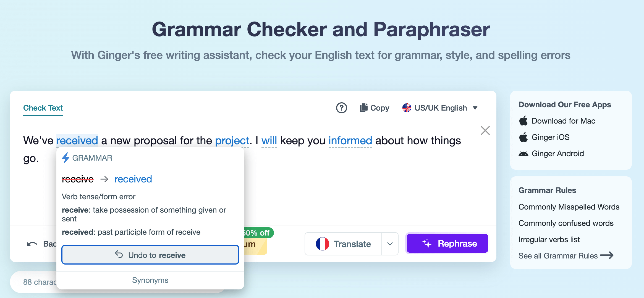Open the Irregular verbs list link
The image size is (644, 298).
tap(549, 239)
